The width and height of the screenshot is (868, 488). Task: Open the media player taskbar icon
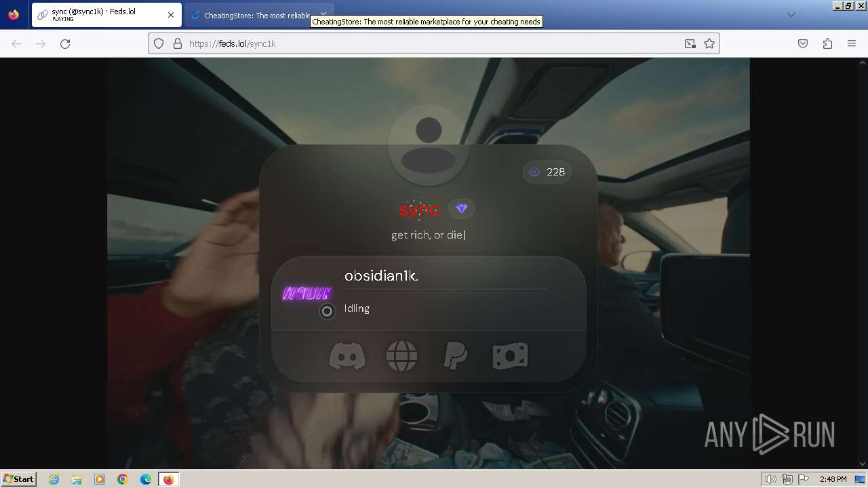point(100,479)
